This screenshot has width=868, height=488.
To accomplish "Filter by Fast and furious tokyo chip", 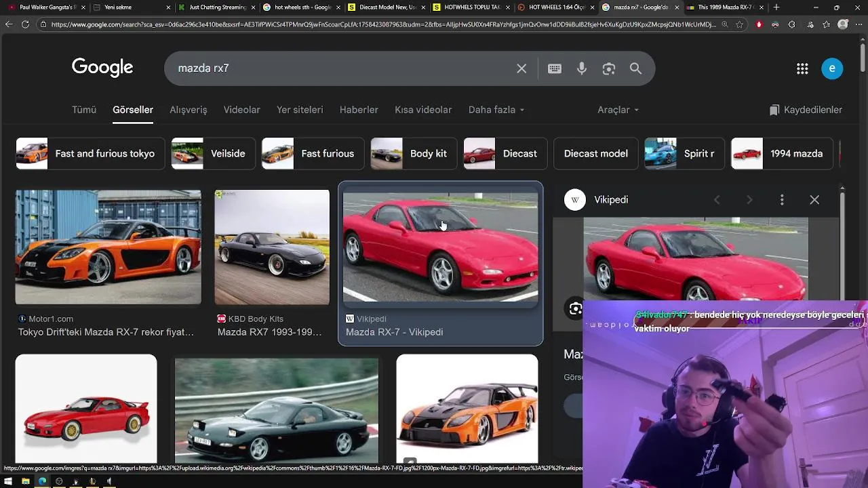I will 90,154.
